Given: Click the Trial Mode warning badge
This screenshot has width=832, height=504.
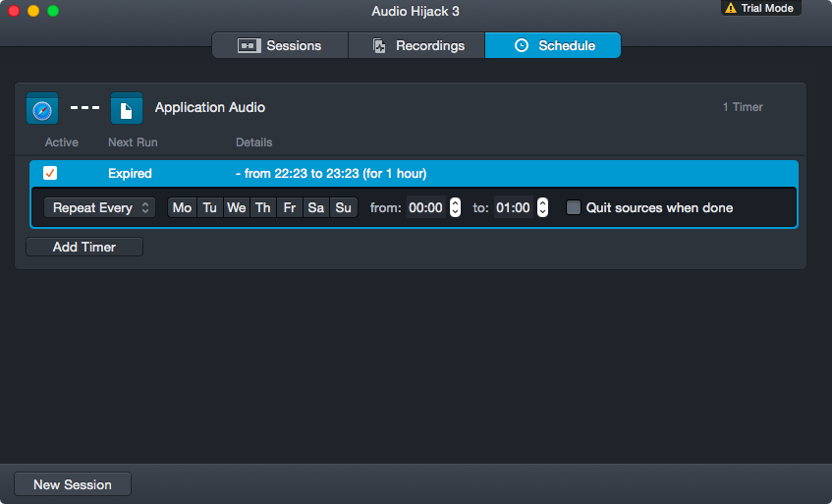Looking at the screenshot, I should point(760,8).
